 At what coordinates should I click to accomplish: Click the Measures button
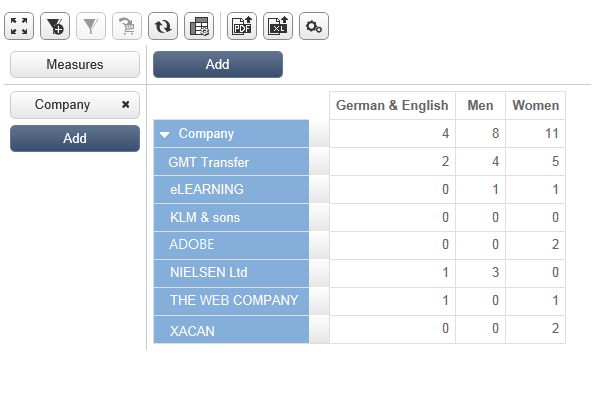[75, 65]
